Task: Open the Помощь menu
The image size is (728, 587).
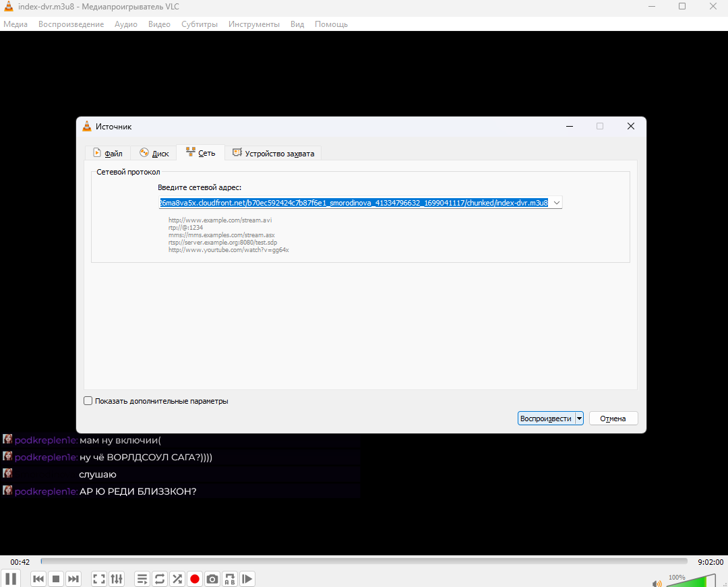Action: pyautogui.click(x=331, y=24)
